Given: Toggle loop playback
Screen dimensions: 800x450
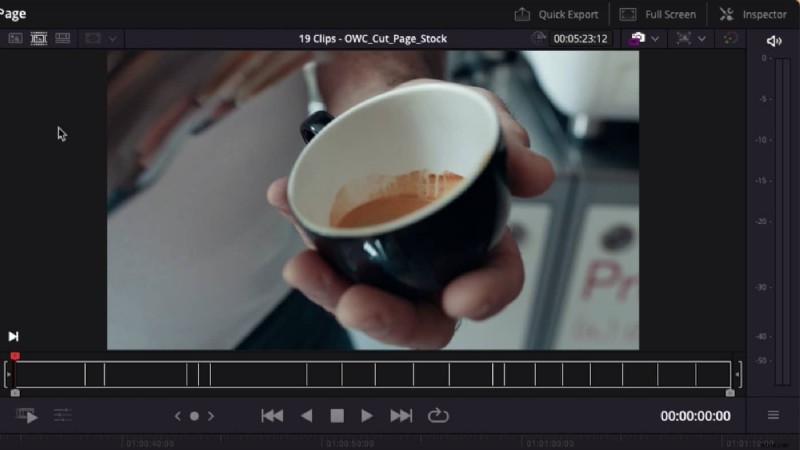Looking at the screenshot, I should pyautogui.click(x=438, y=416).
